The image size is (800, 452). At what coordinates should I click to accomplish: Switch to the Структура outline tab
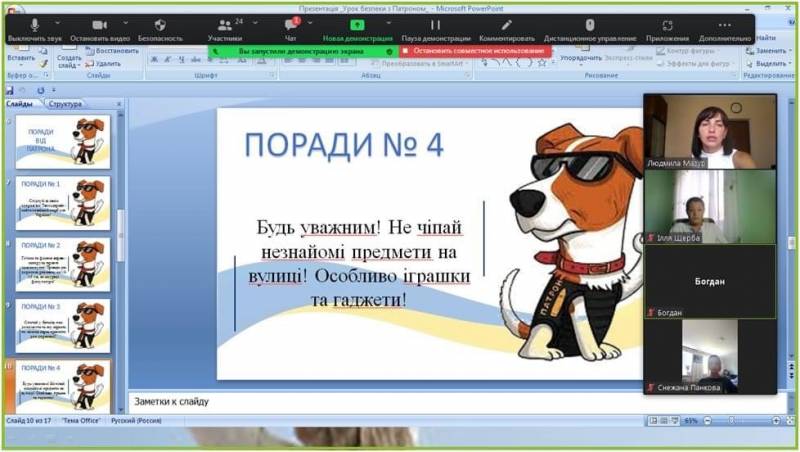pos(65,104)
